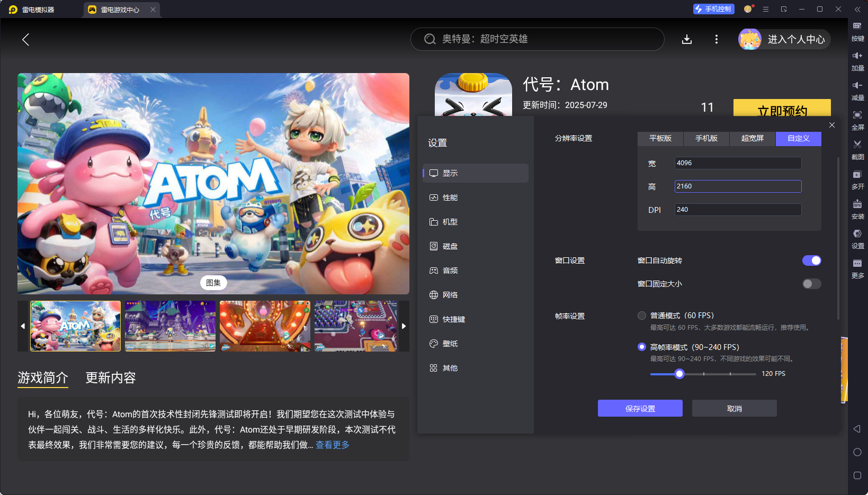Open the 性能 settings section

(476, 197)
